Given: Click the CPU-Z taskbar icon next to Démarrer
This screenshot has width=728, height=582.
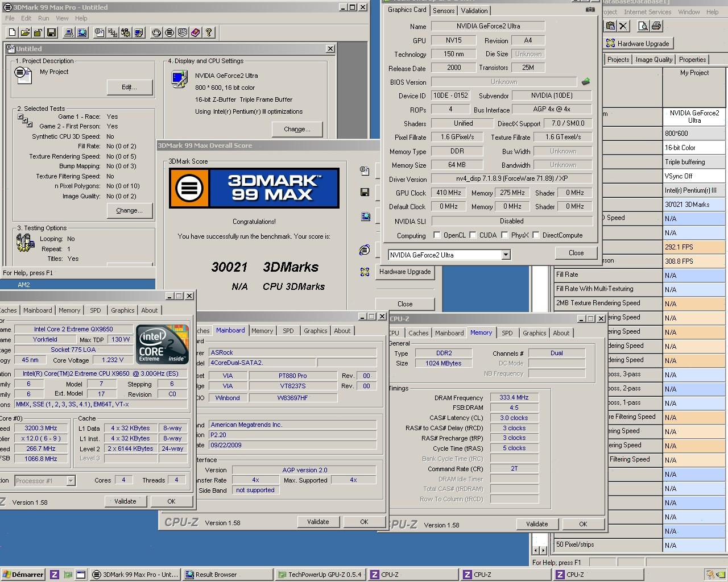Looking at the screenshot, I should coord(55,574).
